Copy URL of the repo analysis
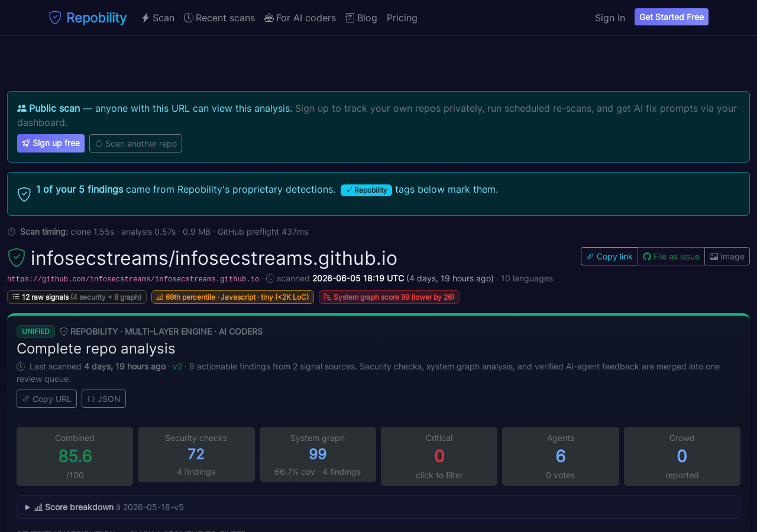The image size is (757, 532). tap(47, 398)
